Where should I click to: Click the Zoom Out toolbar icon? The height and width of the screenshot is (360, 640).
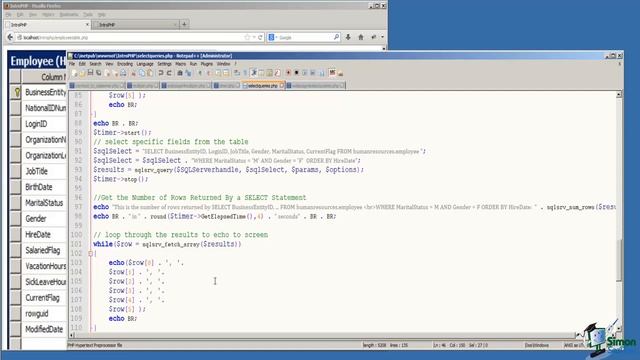[209, 73]
